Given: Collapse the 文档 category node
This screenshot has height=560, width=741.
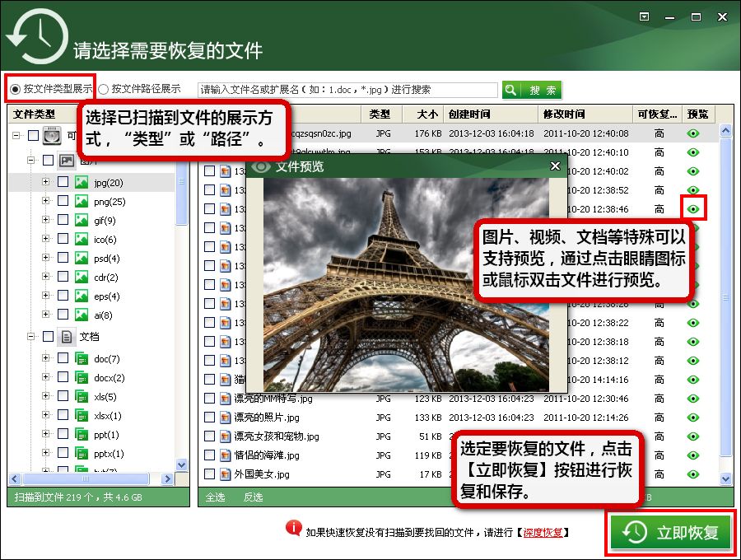Looking at the screenshot, I should (30, 337).
